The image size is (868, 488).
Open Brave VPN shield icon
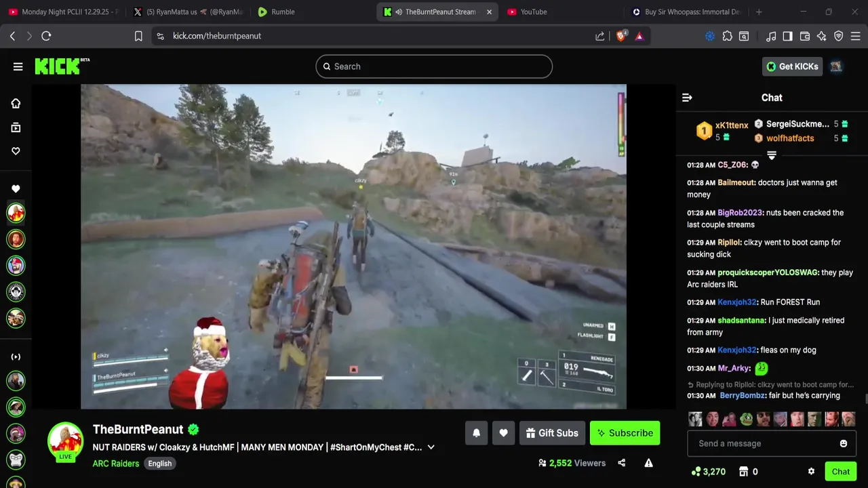[839, 36]
